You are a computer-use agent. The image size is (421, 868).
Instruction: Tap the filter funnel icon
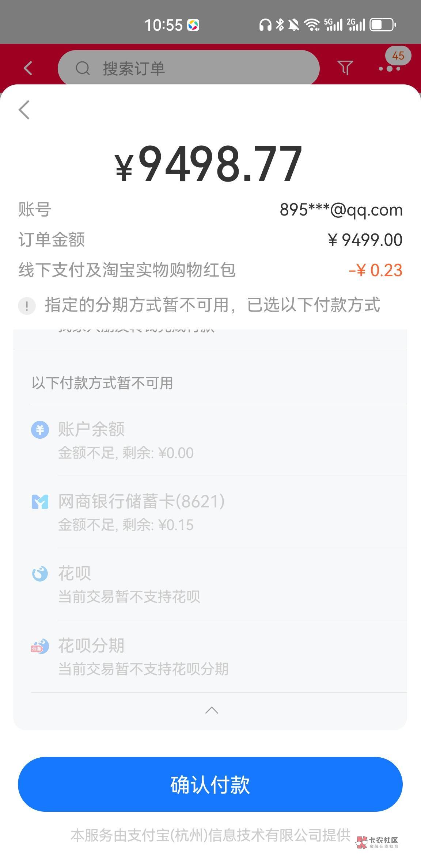pos(345,68)
